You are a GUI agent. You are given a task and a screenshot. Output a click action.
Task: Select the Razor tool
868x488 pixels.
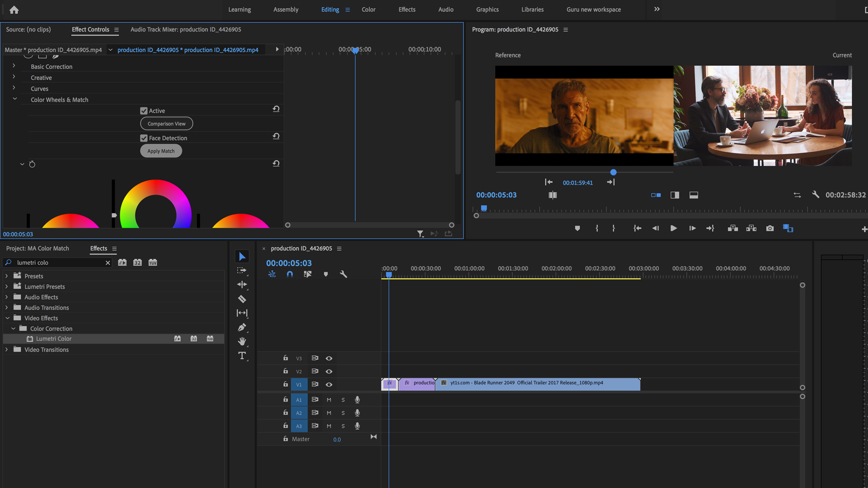[x=242, y=299]
